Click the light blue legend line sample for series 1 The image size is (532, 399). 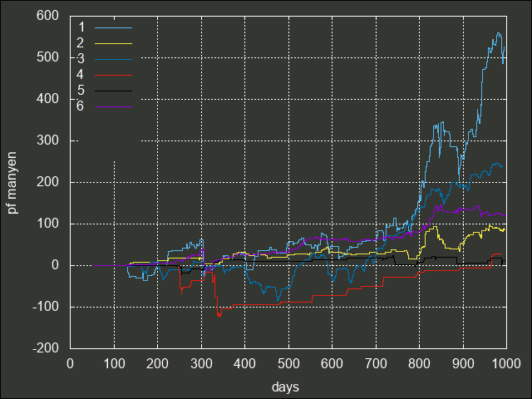click(113, 27)
